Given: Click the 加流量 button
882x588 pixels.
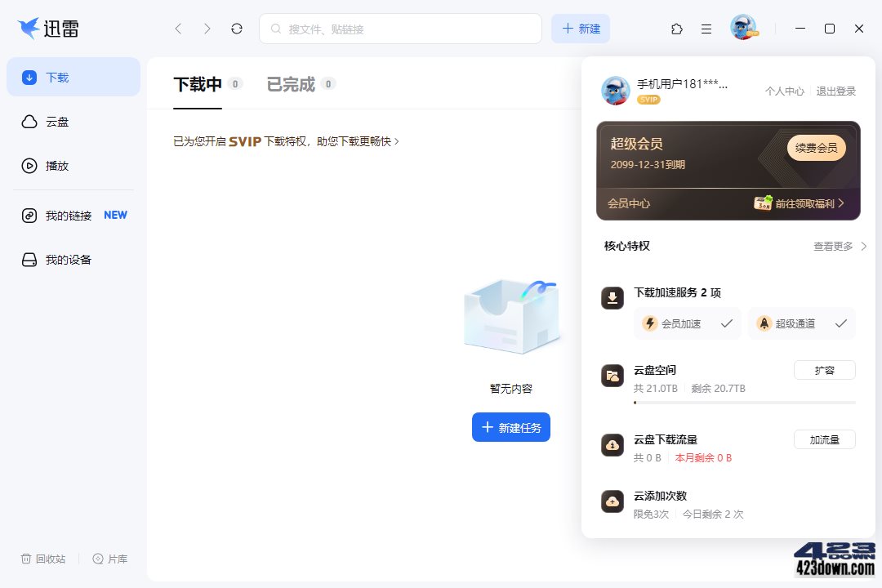Looking at the screenshot, I should click(825, 440).
